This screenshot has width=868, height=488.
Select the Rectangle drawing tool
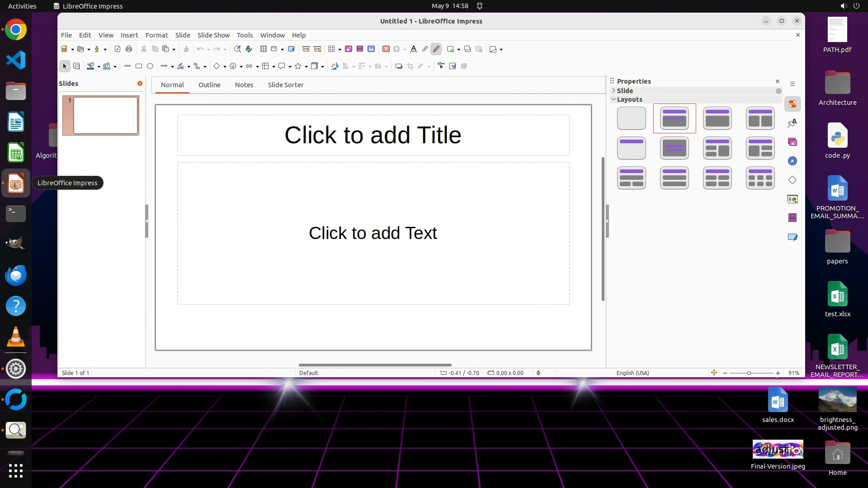tap(139, 66)
